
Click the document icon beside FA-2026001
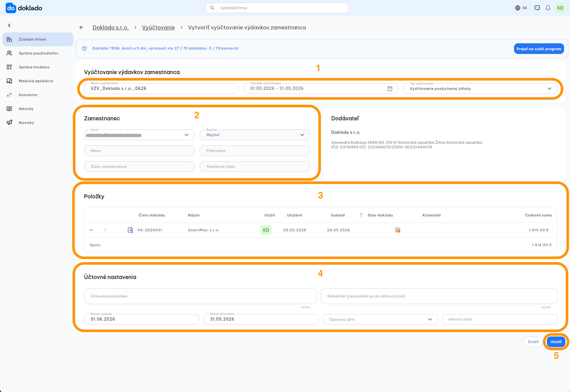point(130,230)
